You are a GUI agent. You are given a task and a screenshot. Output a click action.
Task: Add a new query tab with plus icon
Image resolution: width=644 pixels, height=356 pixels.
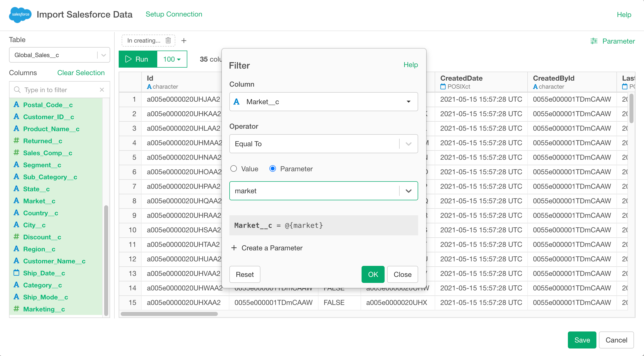coord(184,41)
